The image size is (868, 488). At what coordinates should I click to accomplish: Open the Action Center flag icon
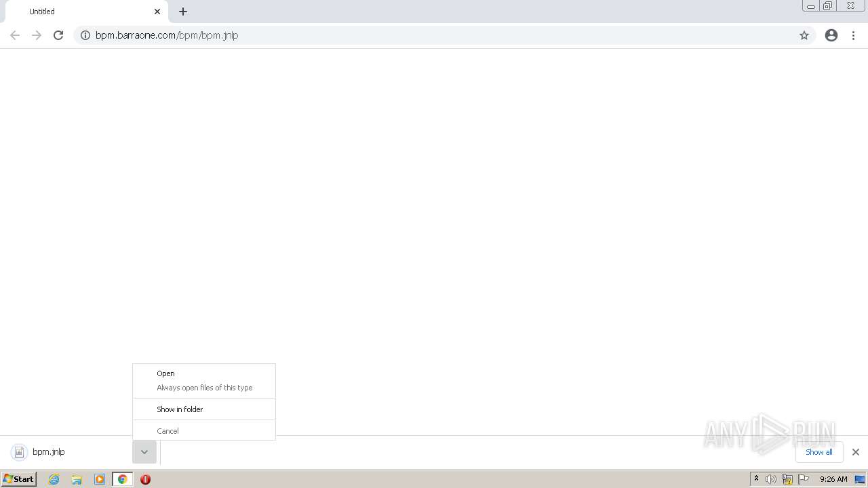coord(804,479)
